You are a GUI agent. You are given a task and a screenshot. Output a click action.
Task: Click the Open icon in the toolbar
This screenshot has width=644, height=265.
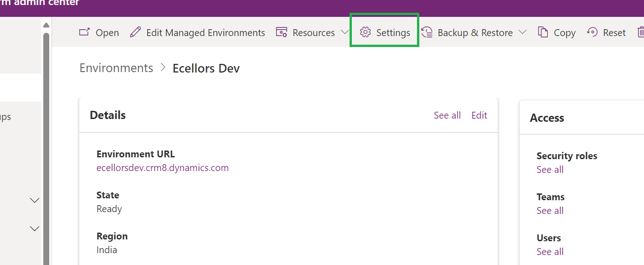(x=84, y=32)
